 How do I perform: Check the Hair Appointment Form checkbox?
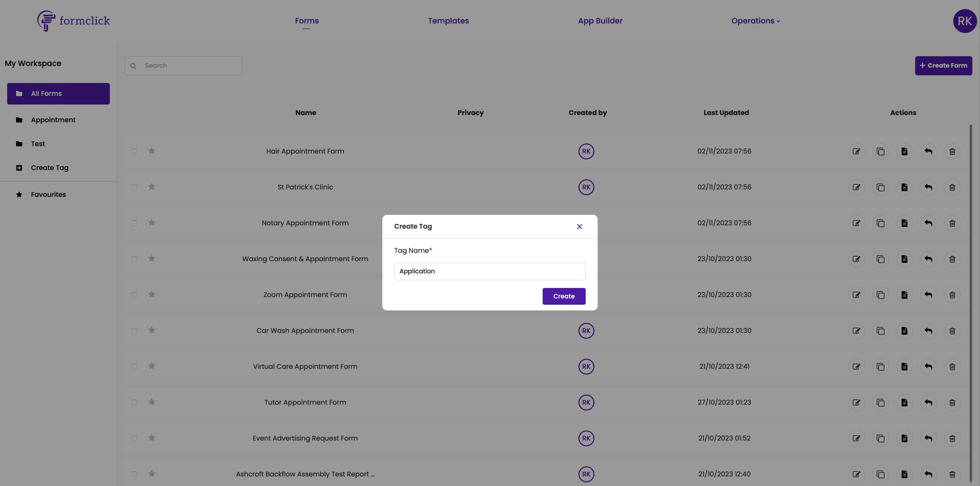pos(134,151)
